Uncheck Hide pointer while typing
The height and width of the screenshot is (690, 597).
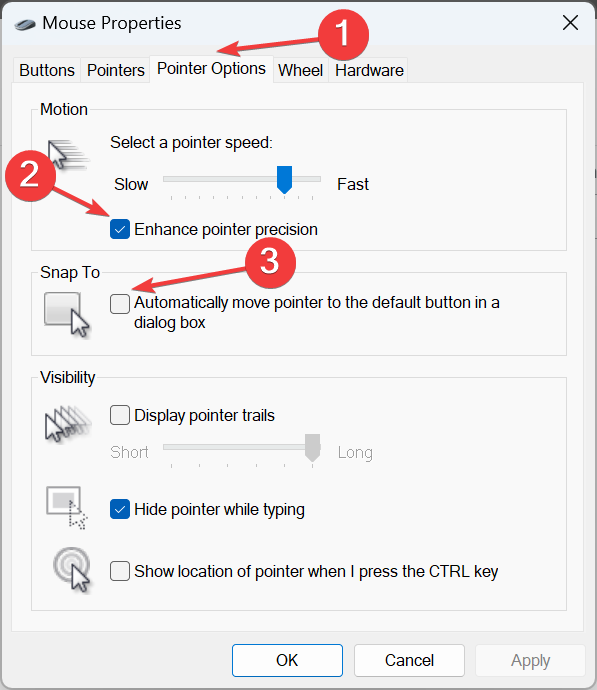click(x=120, y=509)
